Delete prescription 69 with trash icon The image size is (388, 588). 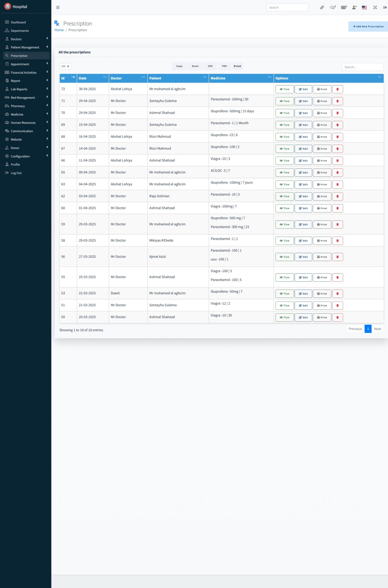[x=337, y=125]
